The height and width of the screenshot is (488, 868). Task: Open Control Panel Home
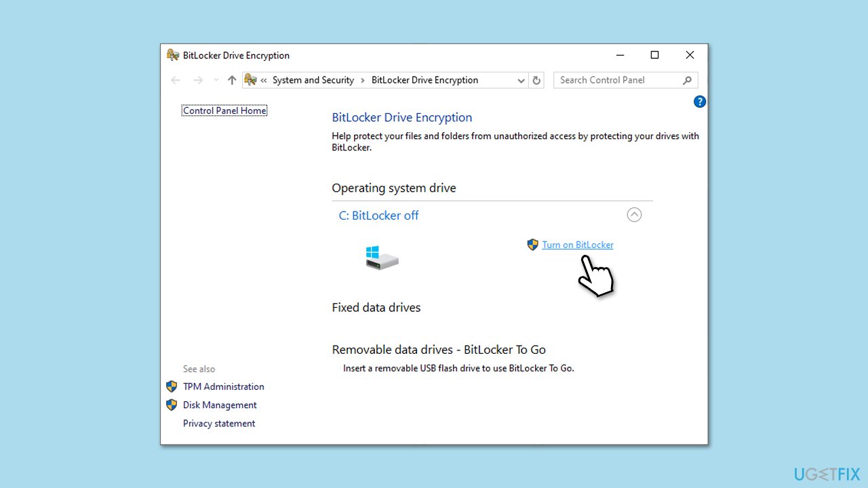point(224,110)
